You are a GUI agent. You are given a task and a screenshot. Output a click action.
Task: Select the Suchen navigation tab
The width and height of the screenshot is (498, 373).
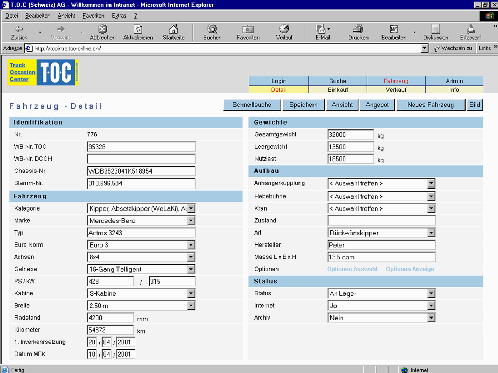(x=338, y=81)
